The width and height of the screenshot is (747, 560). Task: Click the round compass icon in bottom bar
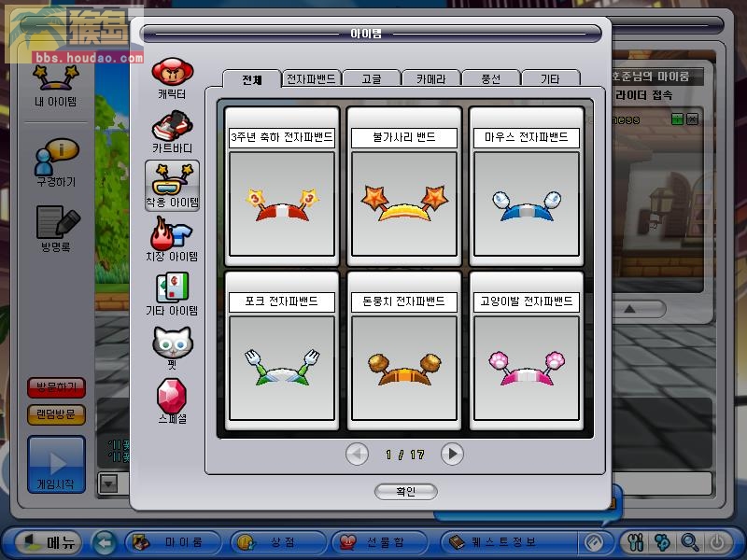[594, 542]
